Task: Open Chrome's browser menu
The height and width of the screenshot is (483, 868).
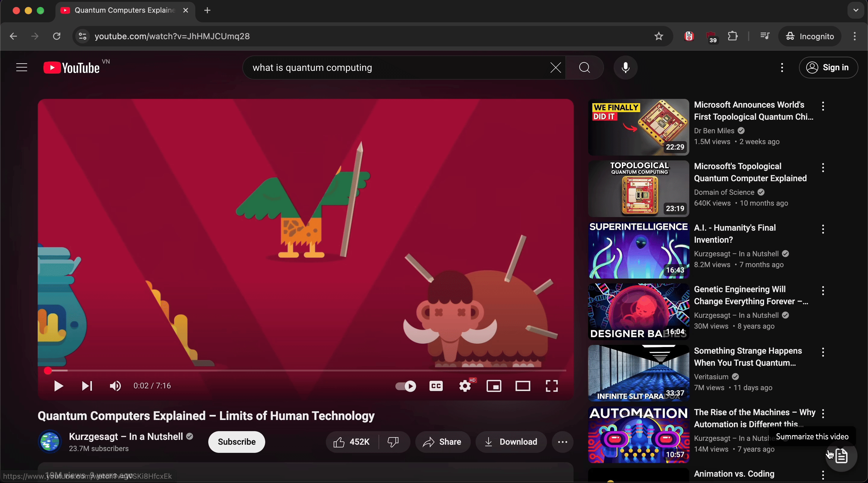Action: pos(855,36)
